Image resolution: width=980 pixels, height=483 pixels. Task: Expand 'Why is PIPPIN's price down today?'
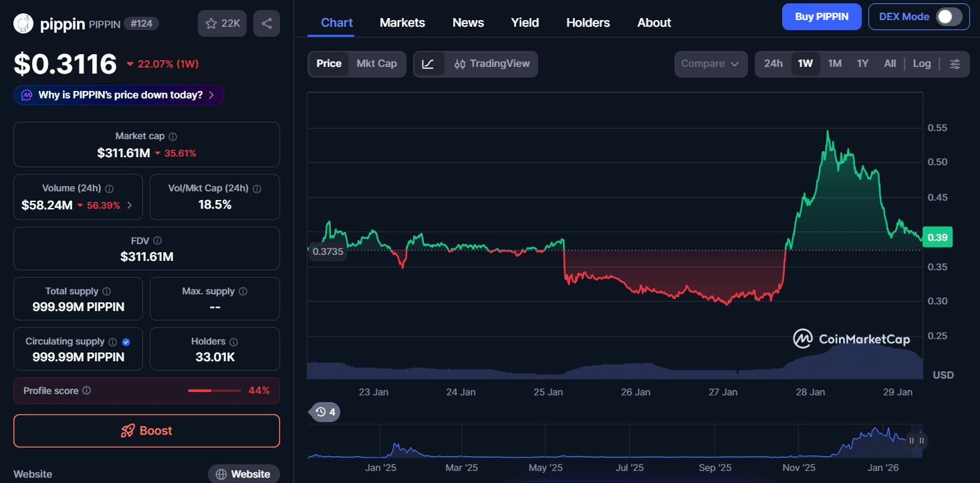pyautogui.click(x=119, y=95)
